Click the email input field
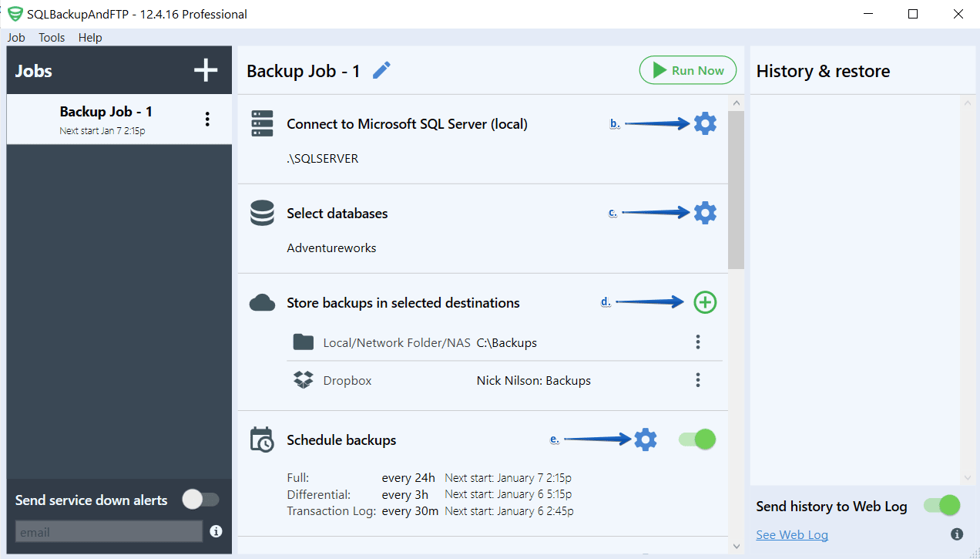Screen dimensions: 980x559 click(x=109, y=531)
